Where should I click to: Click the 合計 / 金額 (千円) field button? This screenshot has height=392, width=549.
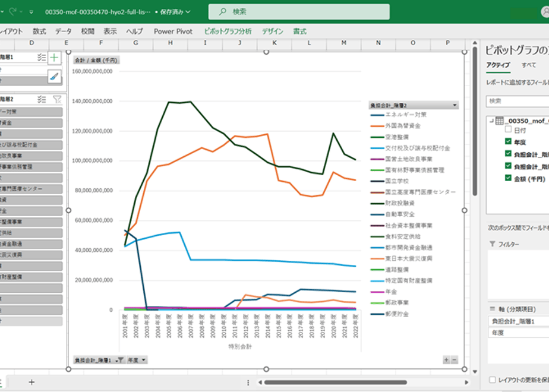point(97,60)
